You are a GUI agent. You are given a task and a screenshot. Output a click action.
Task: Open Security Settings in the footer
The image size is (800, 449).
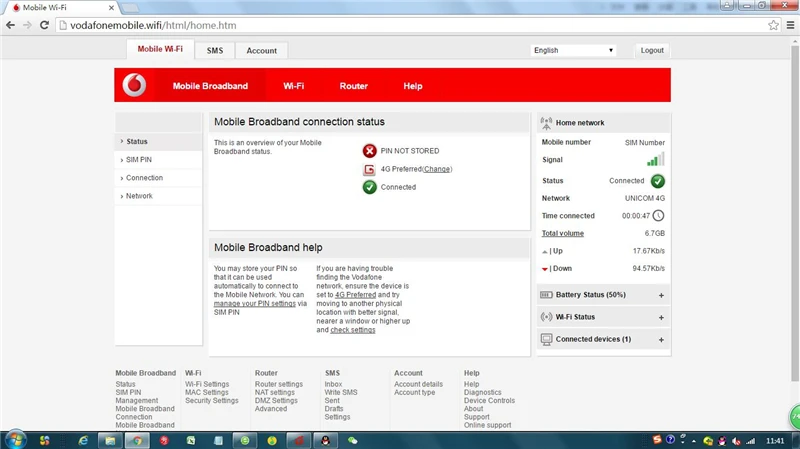pyautogui.click(x=212, y=401)
